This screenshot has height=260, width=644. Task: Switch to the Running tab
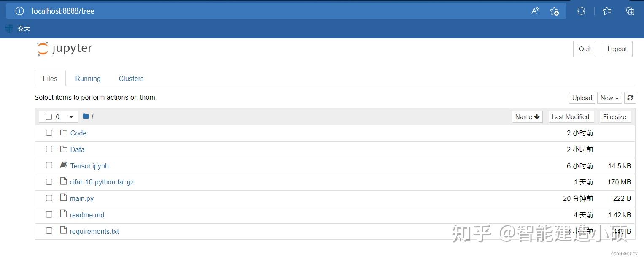[x=88, y=79]
